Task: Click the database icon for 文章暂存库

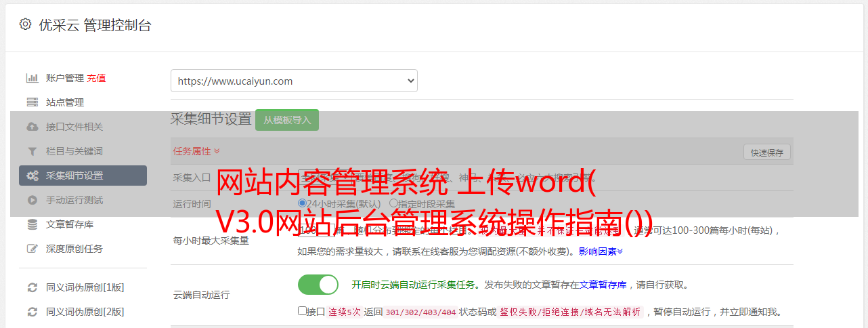Action: pos(32,224)
